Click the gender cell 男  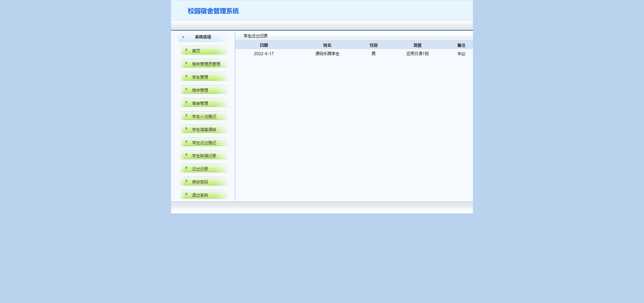pos(374,54)
